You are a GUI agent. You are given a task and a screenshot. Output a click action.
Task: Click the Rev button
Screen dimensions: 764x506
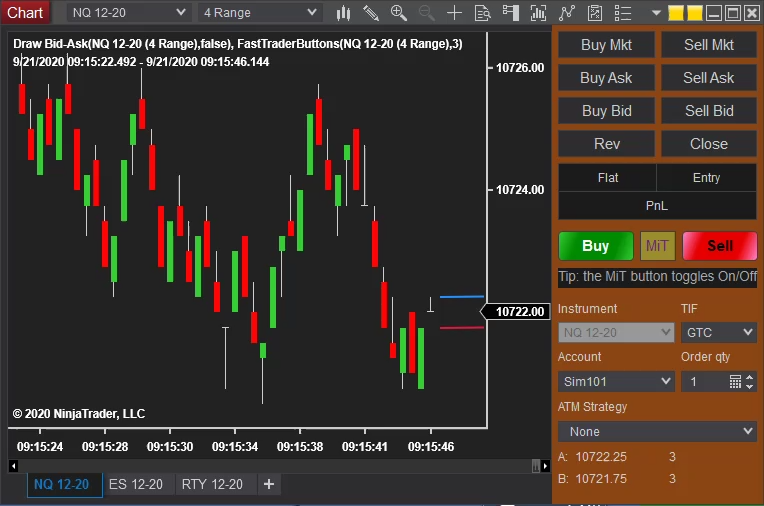606,144
